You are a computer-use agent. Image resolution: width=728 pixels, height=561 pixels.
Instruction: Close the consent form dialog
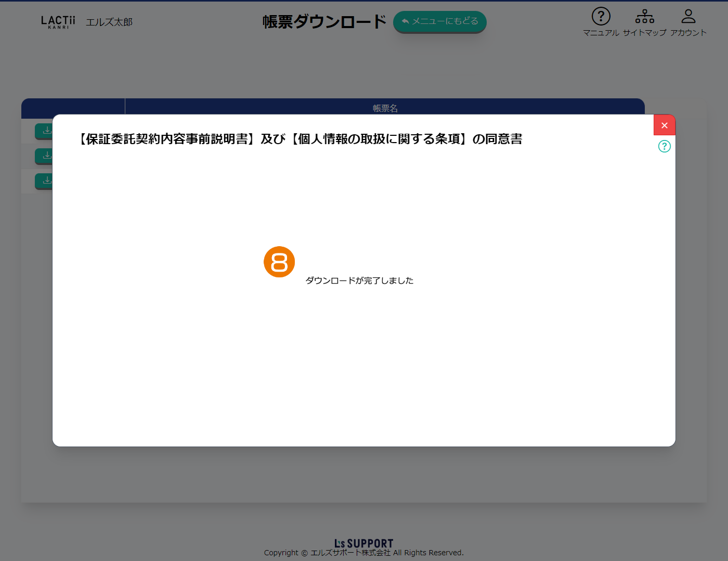coord(664,125)
